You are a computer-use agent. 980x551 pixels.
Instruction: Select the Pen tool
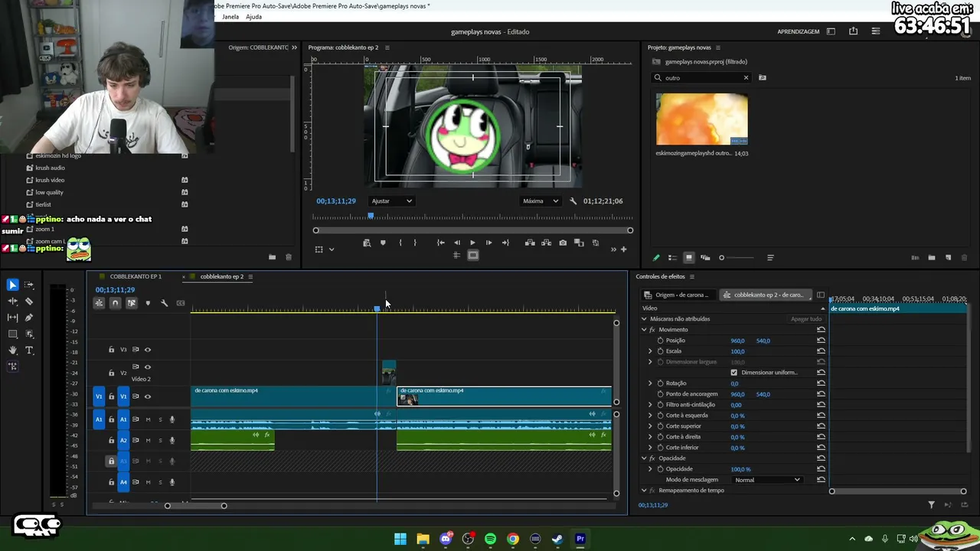tap(29, 318)
